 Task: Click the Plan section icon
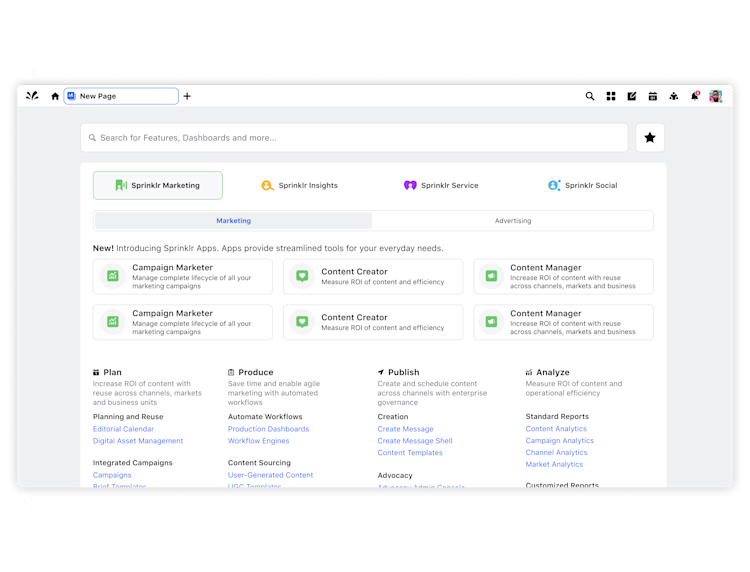pos(96,372)
